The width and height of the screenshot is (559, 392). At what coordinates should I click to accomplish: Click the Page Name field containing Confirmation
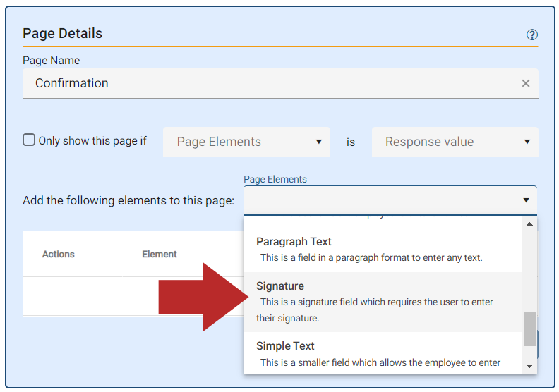(x=280, y=83)
